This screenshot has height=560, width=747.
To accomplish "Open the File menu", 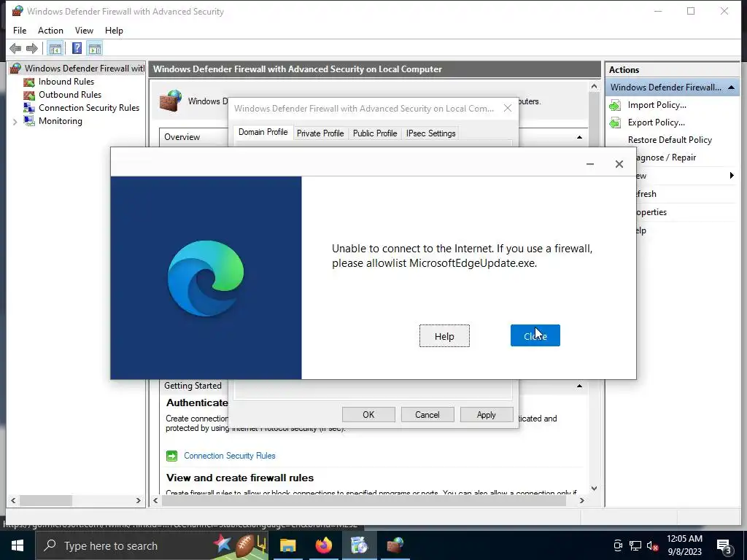I will (20, 31).
